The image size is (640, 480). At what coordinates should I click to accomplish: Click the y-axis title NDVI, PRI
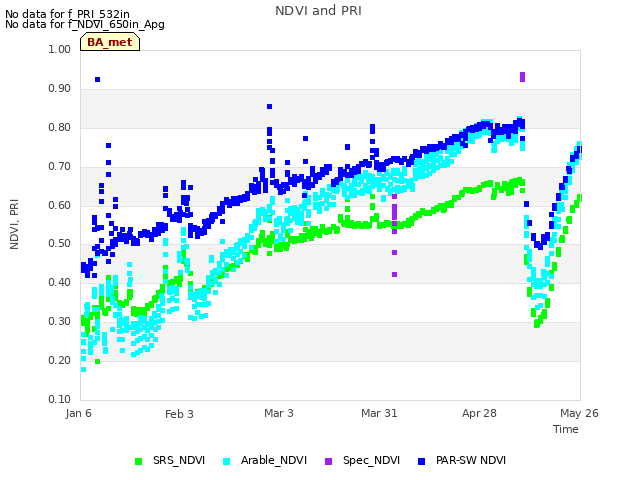(14, 224)
